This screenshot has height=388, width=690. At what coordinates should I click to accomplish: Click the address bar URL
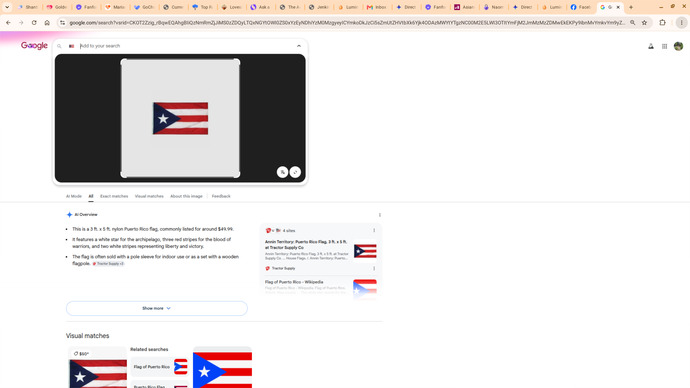347,22
